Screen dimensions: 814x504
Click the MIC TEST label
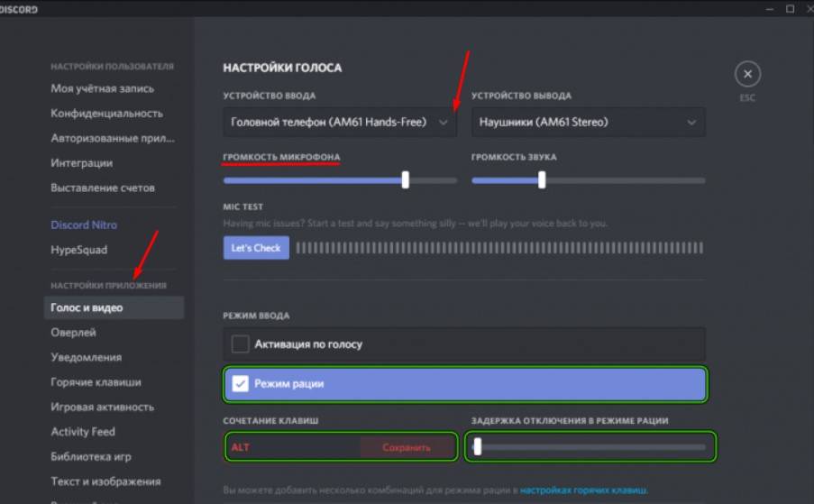[243, 206]
